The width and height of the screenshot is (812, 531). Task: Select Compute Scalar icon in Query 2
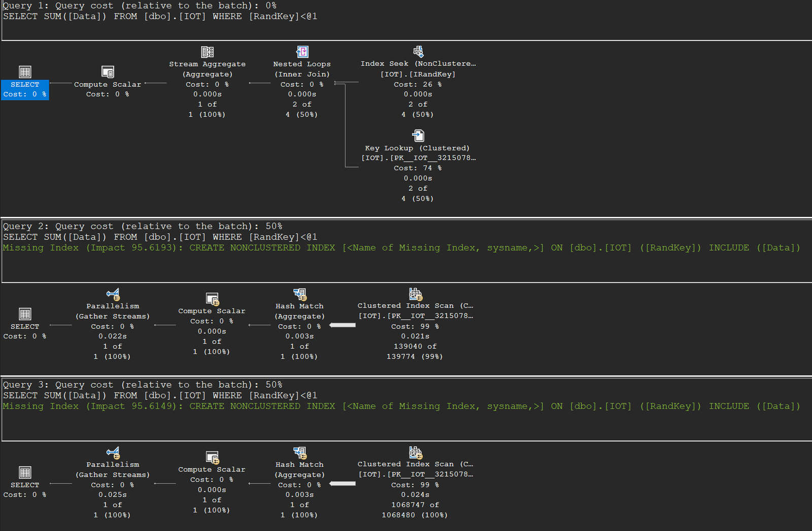point(212,299)
